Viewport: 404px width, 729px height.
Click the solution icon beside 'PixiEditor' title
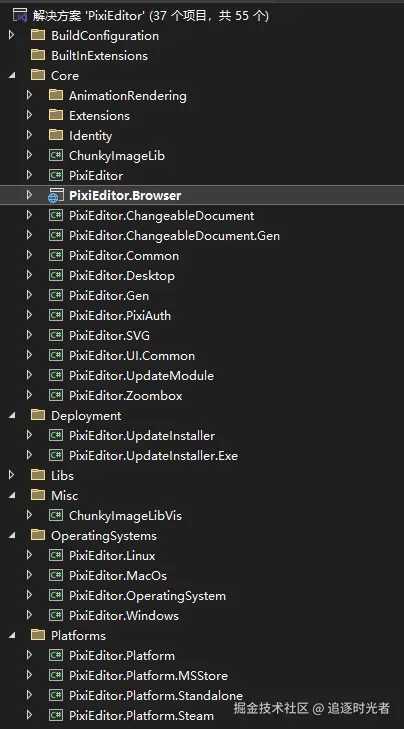click(19, 15)
